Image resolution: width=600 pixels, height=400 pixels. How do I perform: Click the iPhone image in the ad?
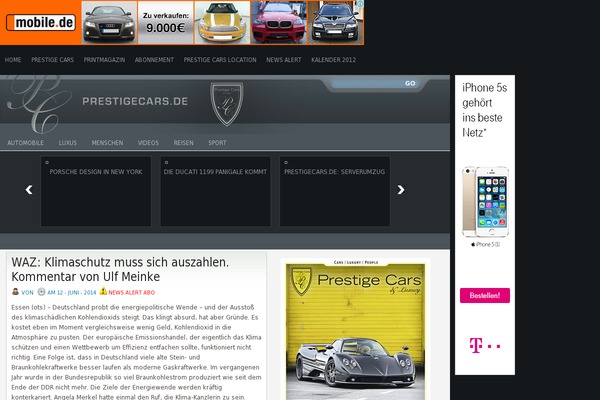point(485,202)
